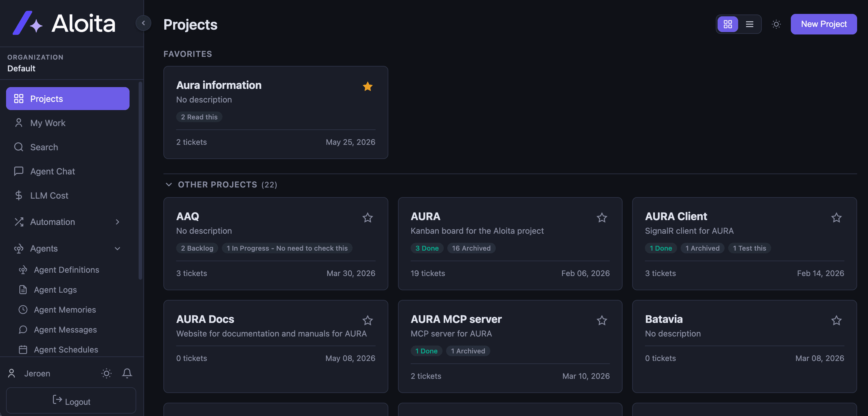Log out of Aloita
Image resolution: width=868 pixels, height=416 pixels.
click(71, 401)
